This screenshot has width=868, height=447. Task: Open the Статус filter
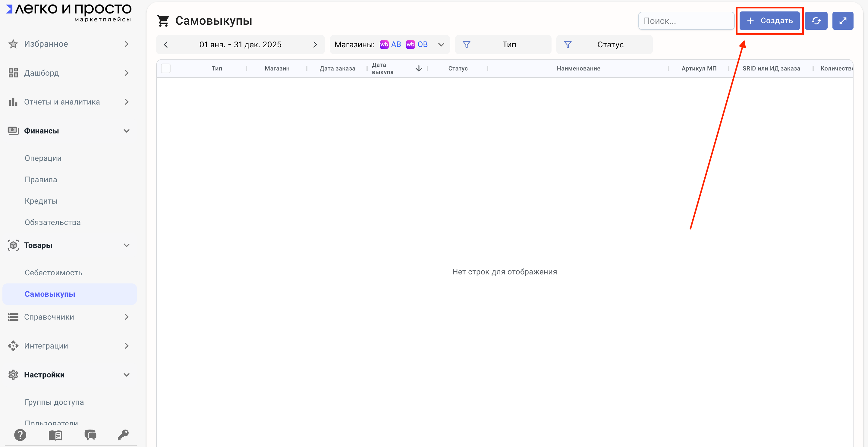[604, 45]
